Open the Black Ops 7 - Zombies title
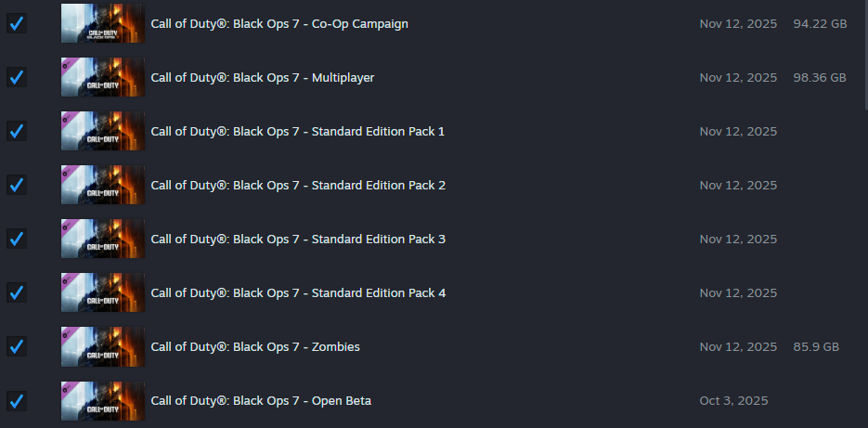 coord(255,347)
